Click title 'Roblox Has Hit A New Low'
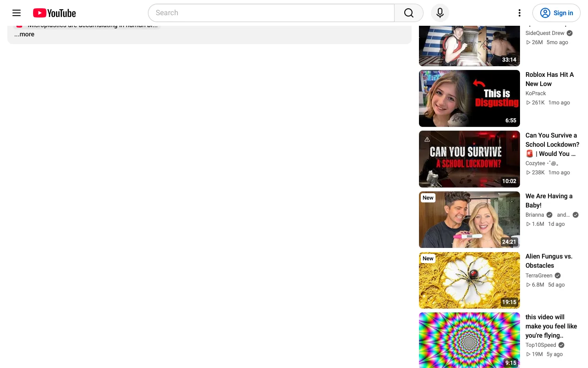The image size is (588, 368). point(550,79)
